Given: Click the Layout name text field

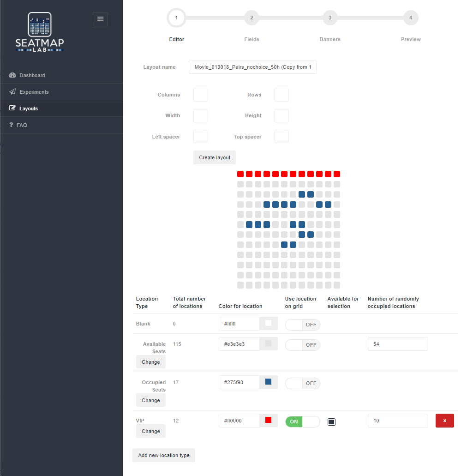Looking at the screenshot, I should [252, 67].
